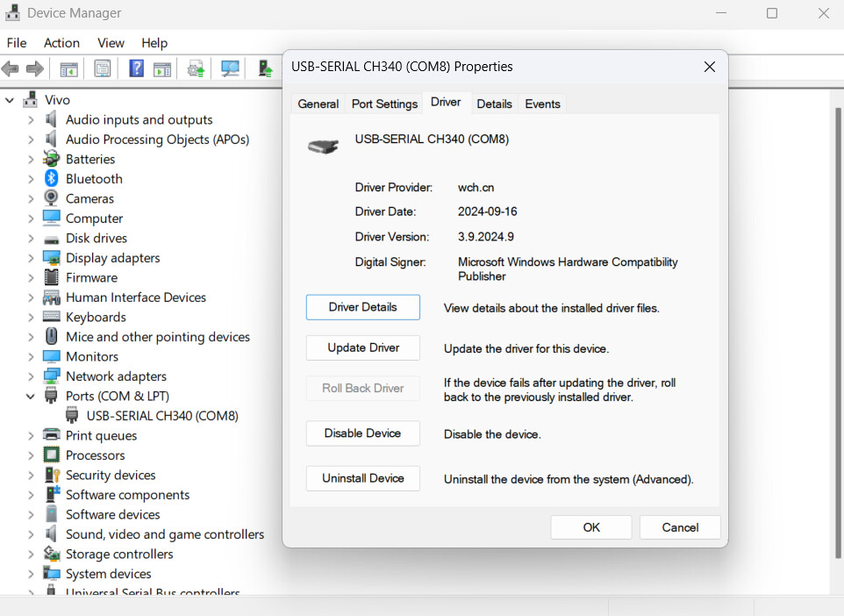
Task: Click the Uninstall Device button
Action: [363, 478]
